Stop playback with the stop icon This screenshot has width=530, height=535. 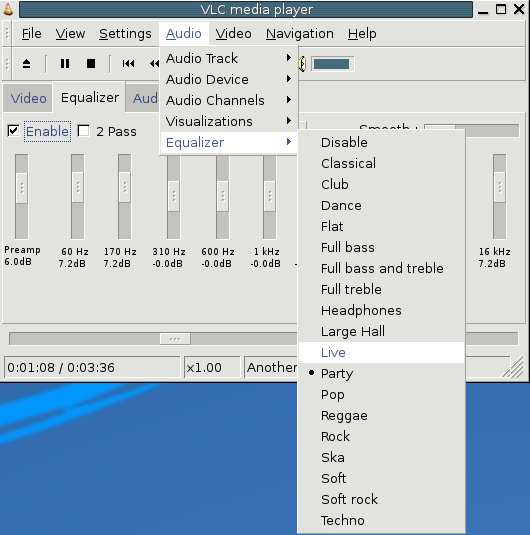[x=91, y=63]
